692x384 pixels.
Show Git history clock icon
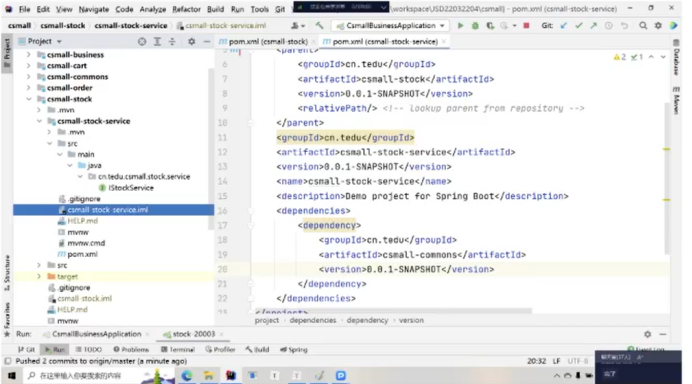click(609, 26)
